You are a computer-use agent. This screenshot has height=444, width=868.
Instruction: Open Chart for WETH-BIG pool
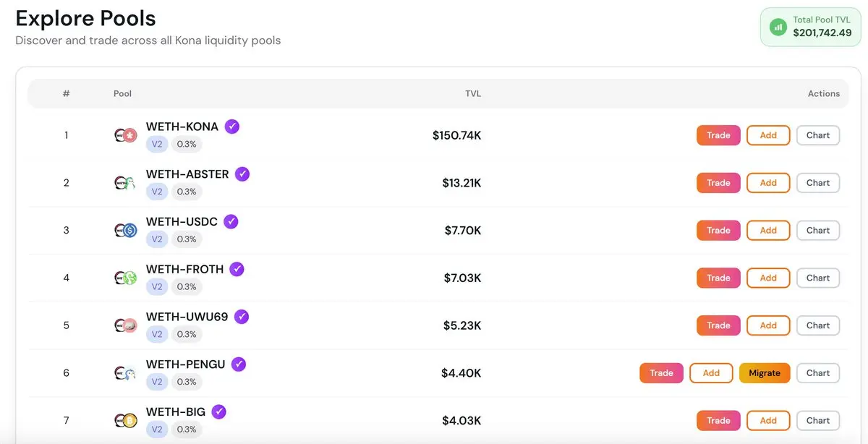tap(818, 421)
